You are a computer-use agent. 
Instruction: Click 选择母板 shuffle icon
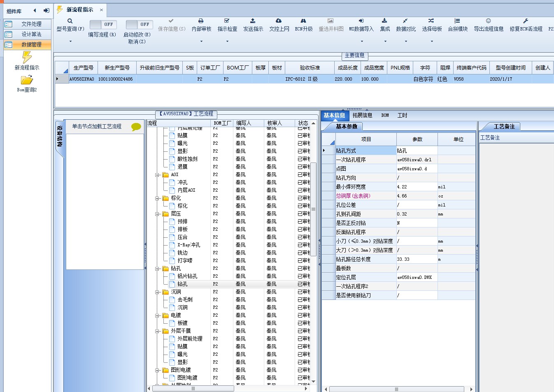(x=431, y=21)
